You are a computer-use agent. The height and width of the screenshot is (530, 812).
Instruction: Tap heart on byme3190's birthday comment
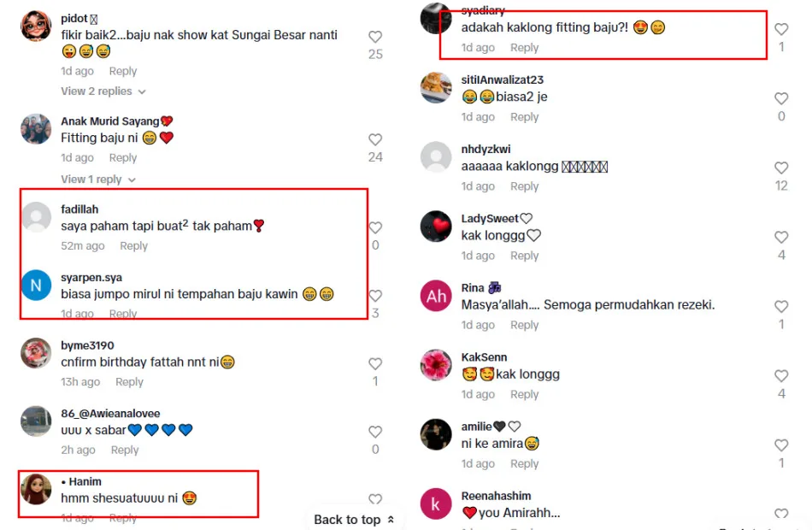tap(375, 363)
